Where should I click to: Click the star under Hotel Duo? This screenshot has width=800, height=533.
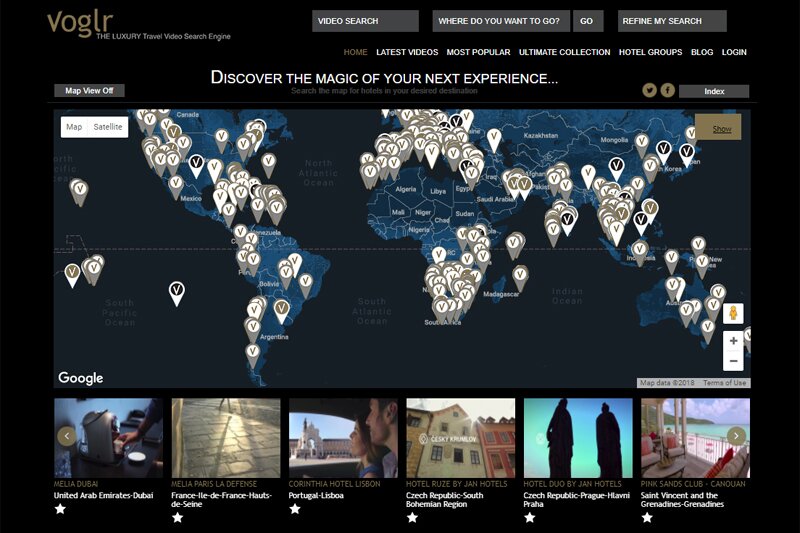pos(530,517)
